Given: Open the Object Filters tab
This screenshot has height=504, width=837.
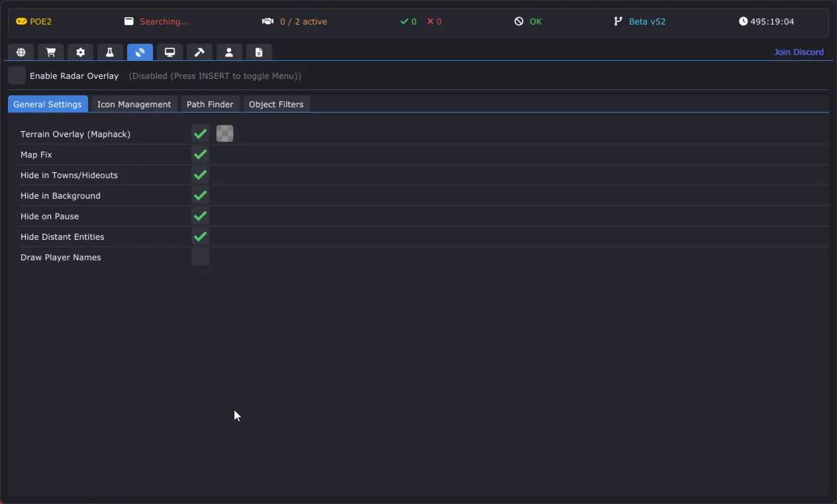Looking at the screenshot, I should click(x=276, y=104).
